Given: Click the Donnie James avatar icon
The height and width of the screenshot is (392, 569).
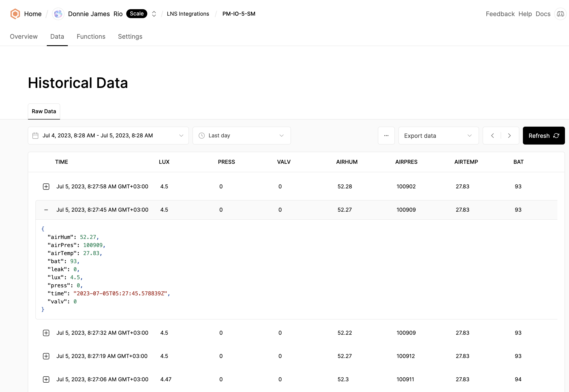Looking at the screenshot, I should click(x=58, y=14).
